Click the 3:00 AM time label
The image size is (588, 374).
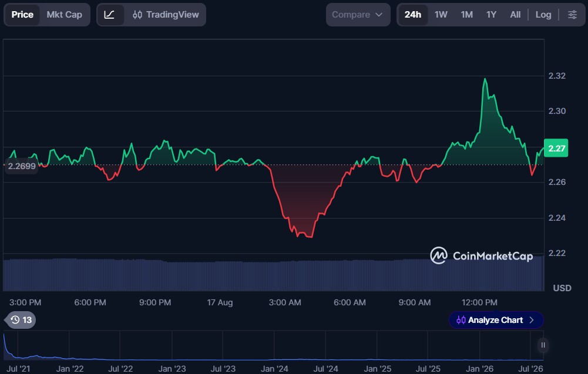pos(285,302)
